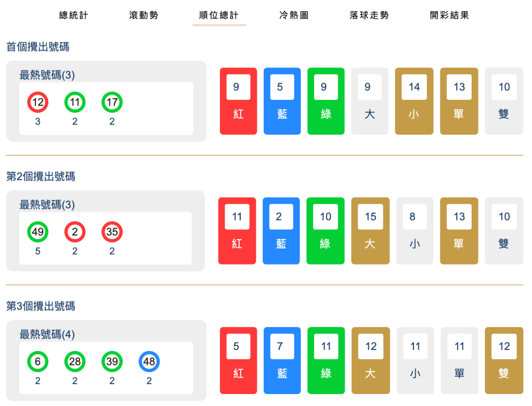Select the green 綠 card showing 11
Viewport: 532px width, 406px height.
click(x=326, y=360)
